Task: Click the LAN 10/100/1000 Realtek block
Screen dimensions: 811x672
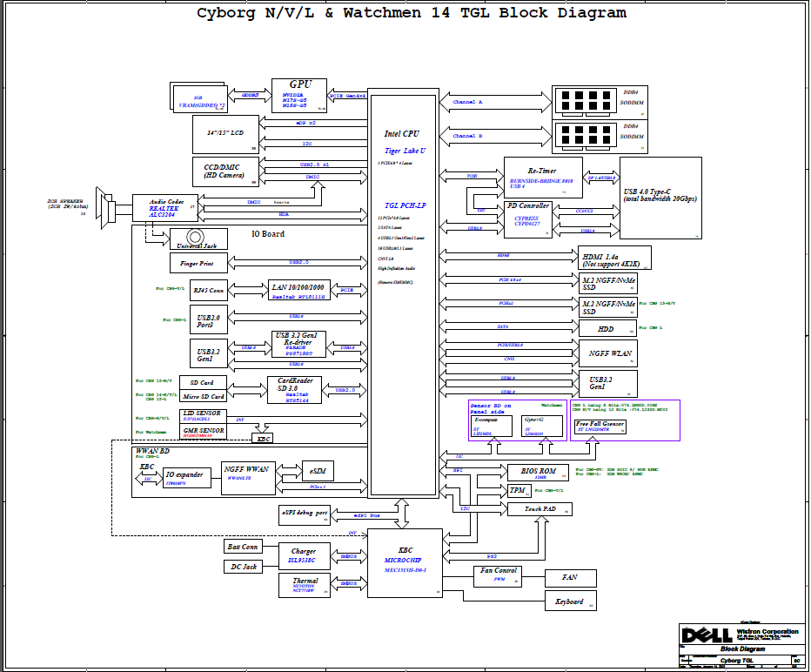Action: tap(299, 290)
